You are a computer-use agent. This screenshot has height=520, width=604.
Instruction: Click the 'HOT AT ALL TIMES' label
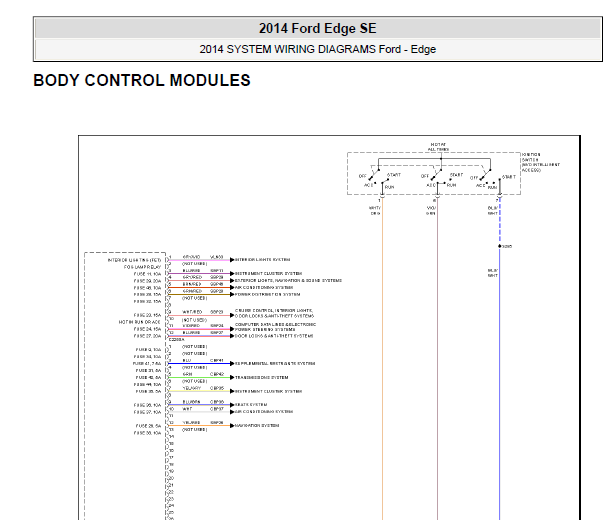pyautogui.click(x=438, y=147)
